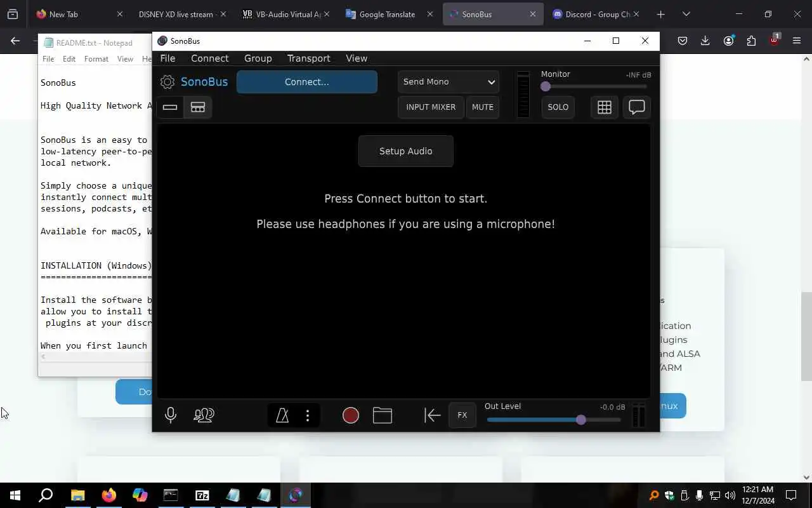
Task: Expand the list all tabs chevron
Action: tap(686, 14)
